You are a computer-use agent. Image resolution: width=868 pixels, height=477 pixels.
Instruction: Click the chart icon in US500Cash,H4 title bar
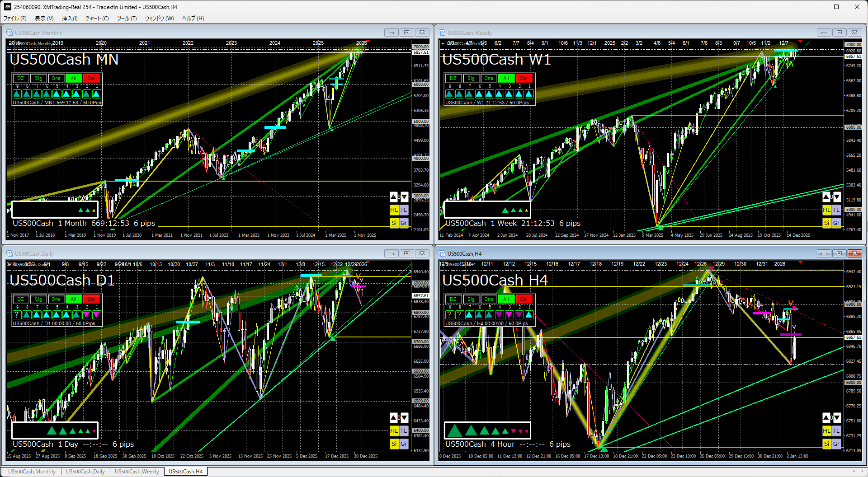click(x=442, y=253)
